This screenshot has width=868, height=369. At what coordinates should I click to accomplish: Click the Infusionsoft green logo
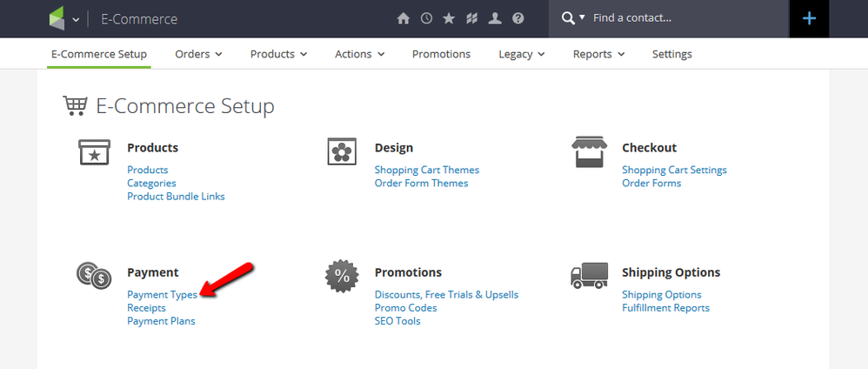pos(57,18)
